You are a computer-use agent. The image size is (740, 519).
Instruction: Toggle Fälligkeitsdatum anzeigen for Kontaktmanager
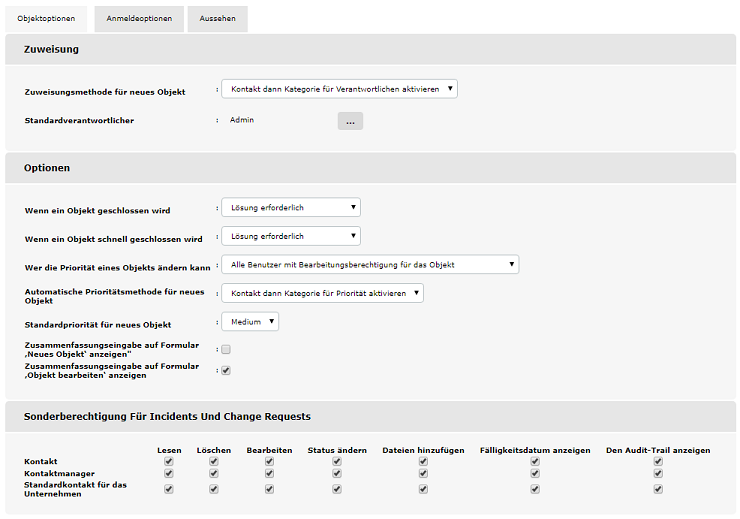click(x=535, y=473)
